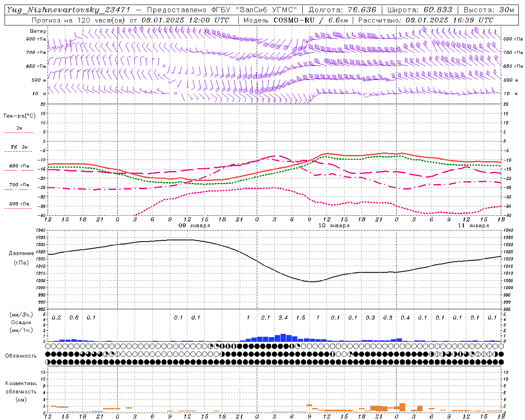Select the precipitation value 0.4
This screenshot has width=525, height=420.
(405, 317)
